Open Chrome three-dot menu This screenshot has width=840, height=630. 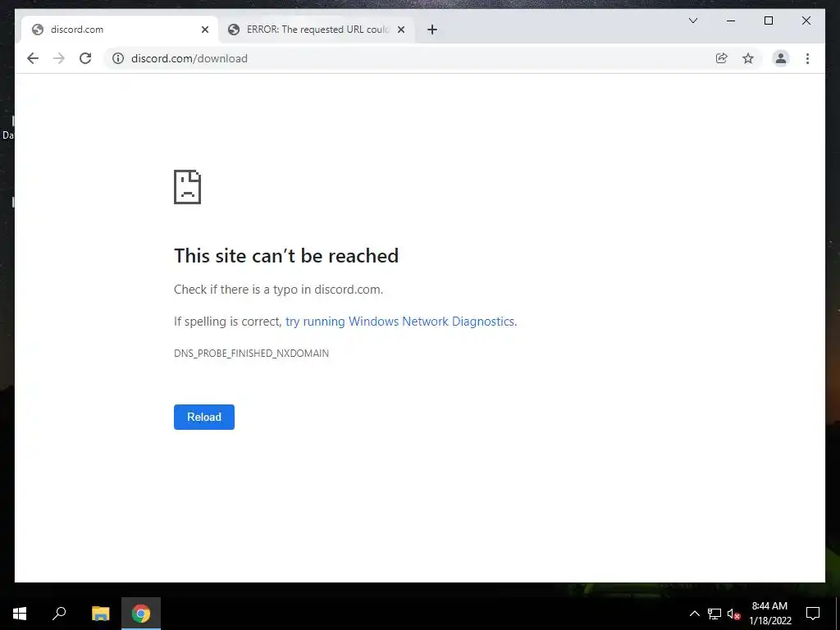pyautogui.click(x=807, y=58)
